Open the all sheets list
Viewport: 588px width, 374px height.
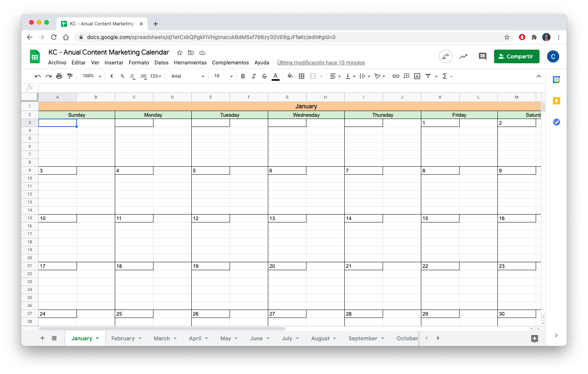click(x=54, y=338)
